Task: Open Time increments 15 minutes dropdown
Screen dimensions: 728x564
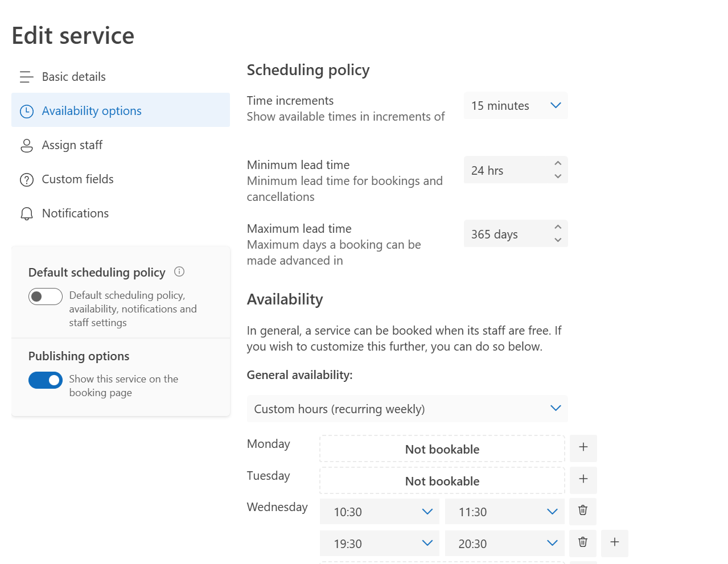Action: tap(516, 106)
